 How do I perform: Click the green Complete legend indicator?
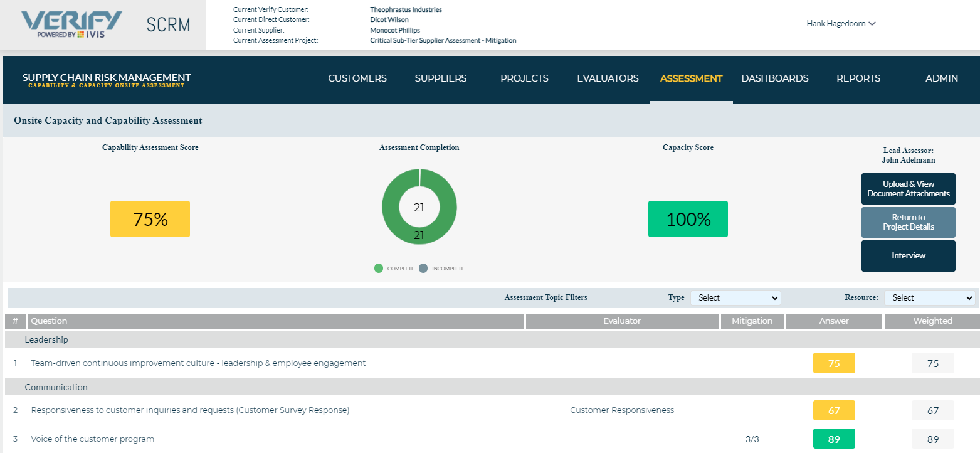[x=378, y=268]
